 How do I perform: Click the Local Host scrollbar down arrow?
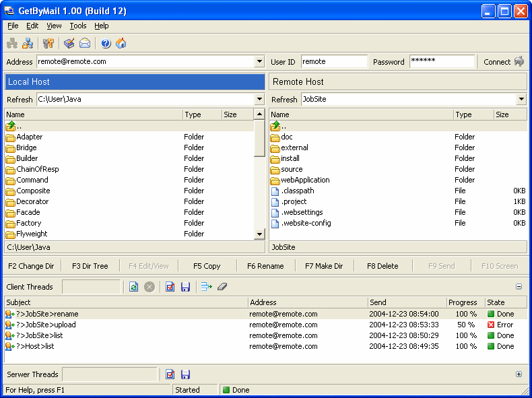[259, 234]
